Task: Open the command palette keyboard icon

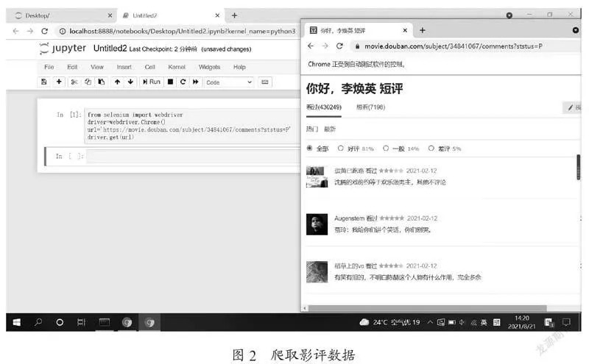Action: (x=265, y=82)
